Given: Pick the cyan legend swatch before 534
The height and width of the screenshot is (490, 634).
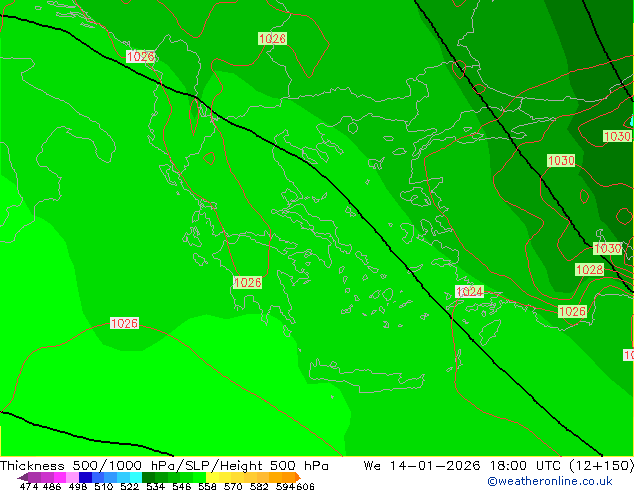Looking at the screenshot, I should pos(136,477).
